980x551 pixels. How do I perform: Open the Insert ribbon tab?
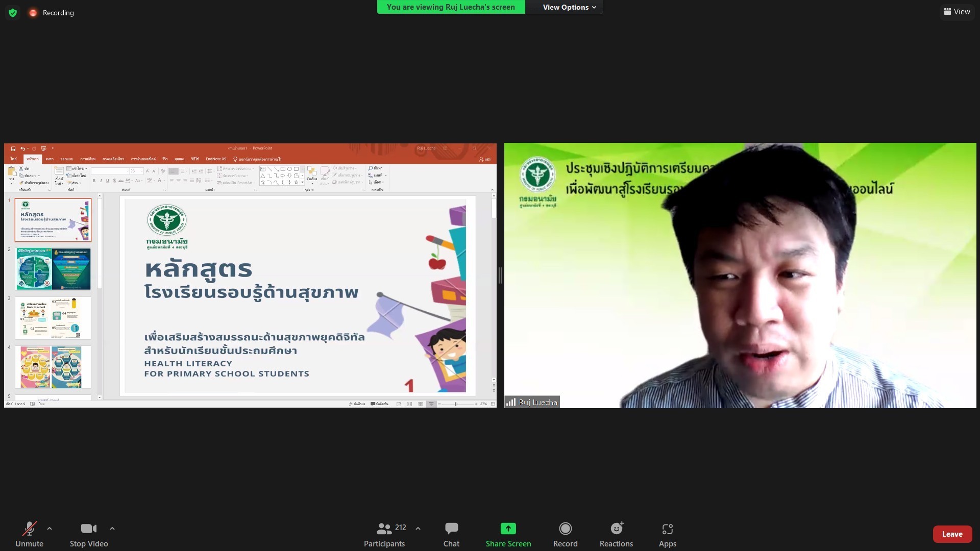[50, 159]
